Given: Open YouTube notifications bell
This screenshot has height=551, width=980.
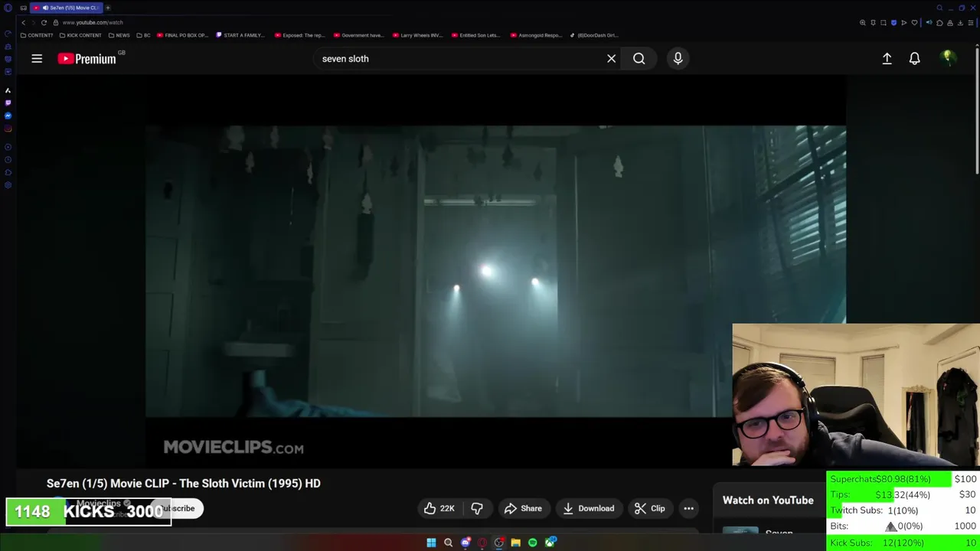Looking at the screenshot, I should pyautogui.click(x=914, y=58).
